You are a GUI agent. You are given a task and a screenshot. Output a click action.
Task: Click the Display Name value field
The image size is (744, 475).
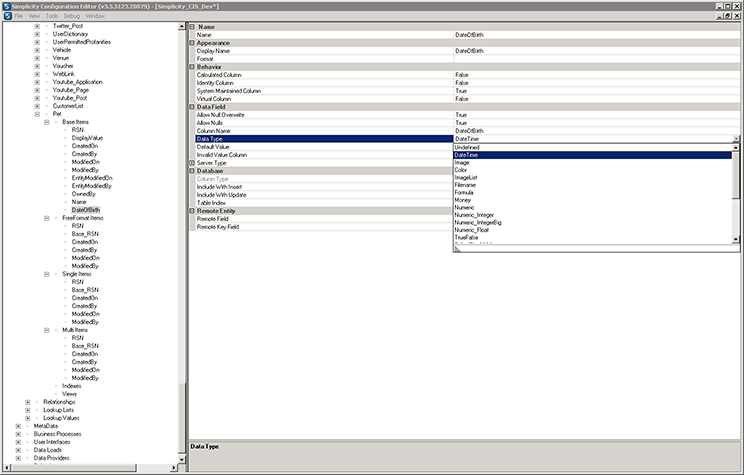click(x=596, y=51)
